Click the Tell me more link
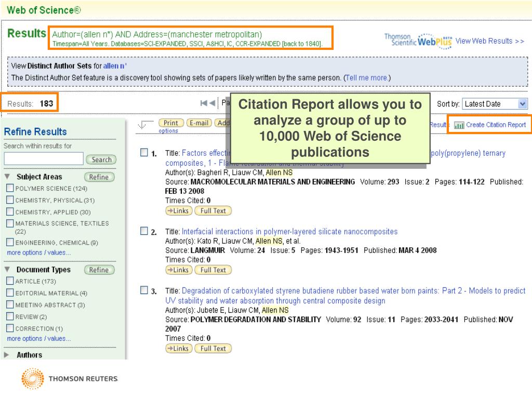This screenshot has width=532, height=399. 366,78
